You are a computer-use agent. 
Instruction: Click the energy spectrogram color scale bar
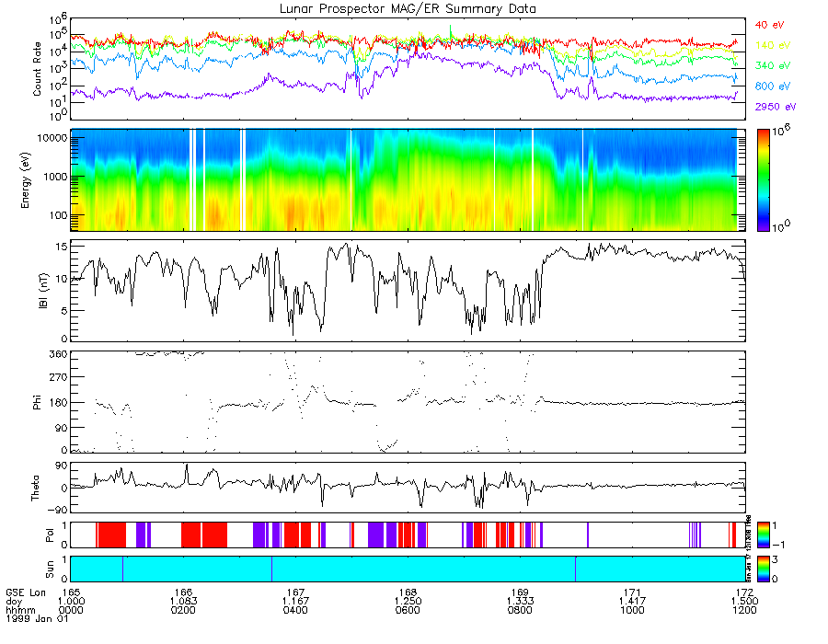coord(763,180)
